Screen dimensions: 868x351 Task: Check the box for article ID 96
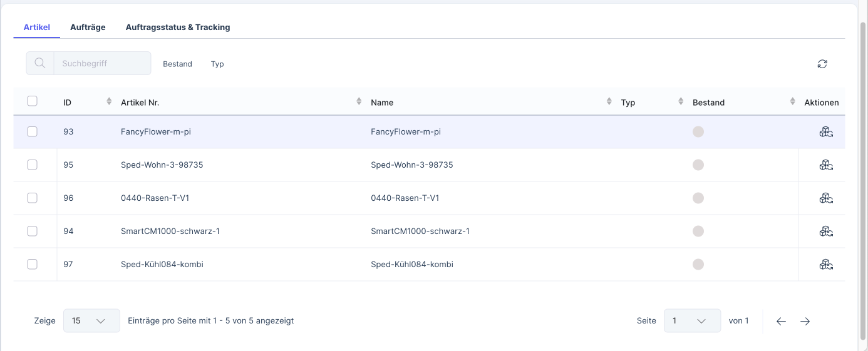(x=33, y=198)
